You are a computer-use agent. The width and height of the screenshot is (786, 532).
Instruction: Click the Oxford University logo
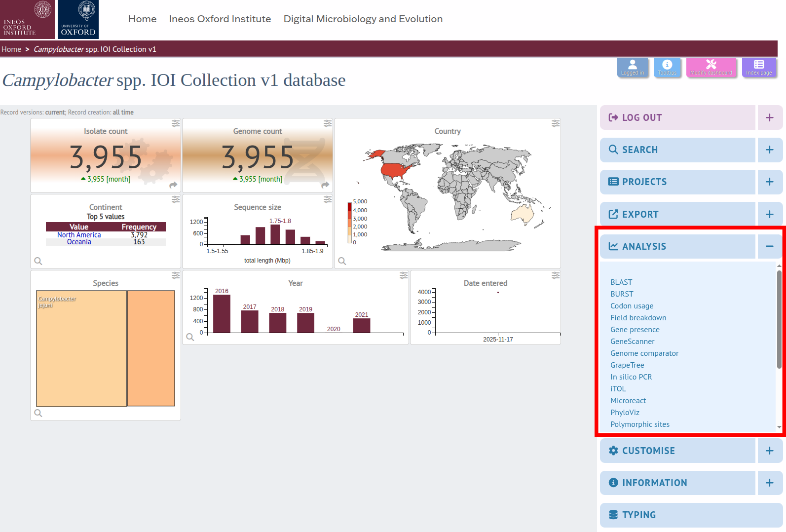[x=78, y=19]
